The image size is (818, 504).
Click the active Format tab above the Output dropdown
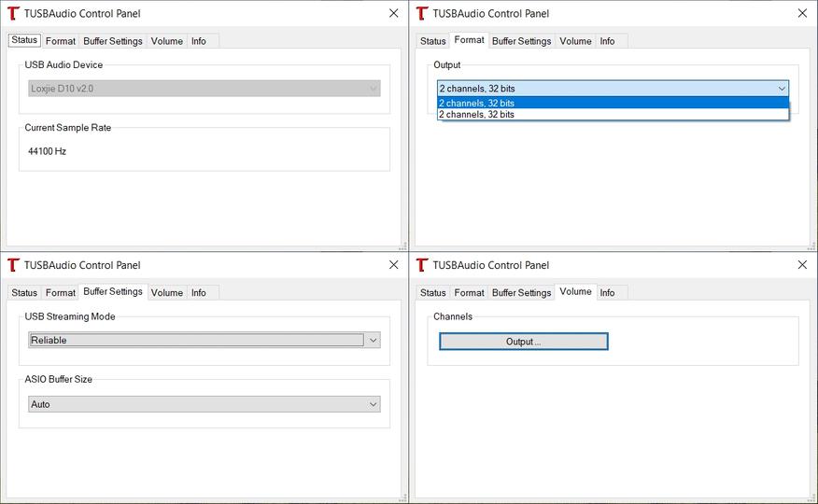469,39
